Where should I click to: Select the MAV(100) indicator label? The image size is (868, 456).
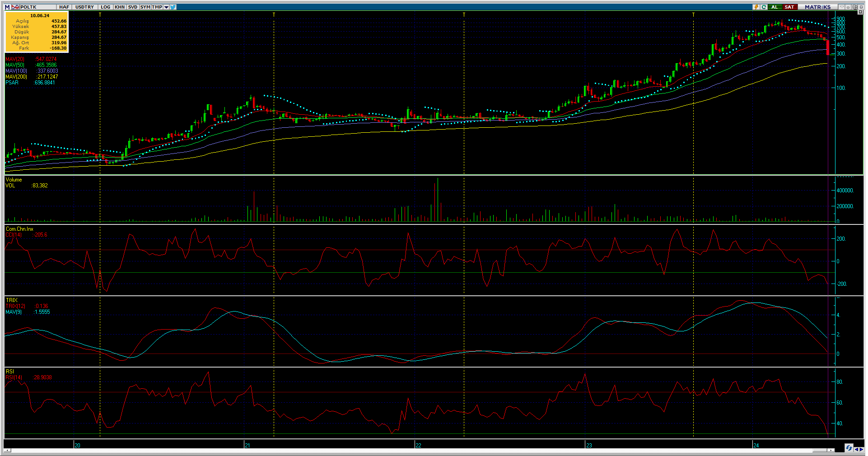[16, 71]
